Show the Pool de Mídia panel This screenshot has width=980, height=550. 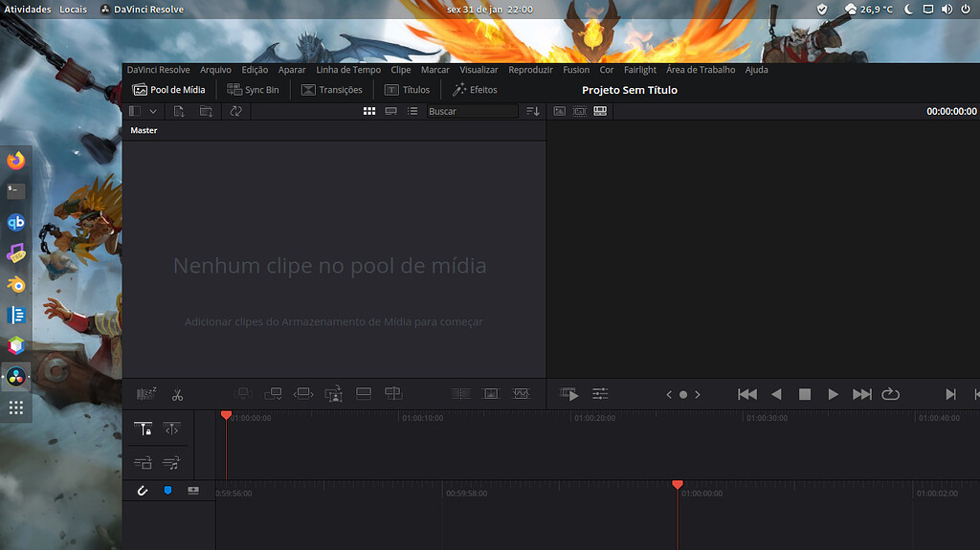point(168,90)
